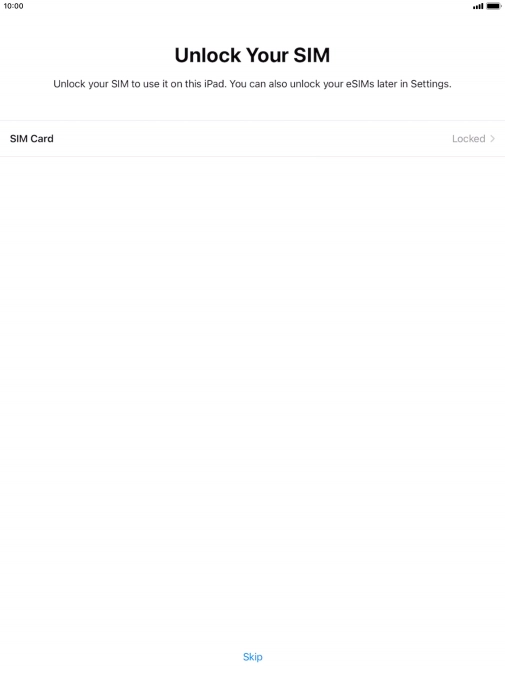Click the unlock SIM description text
Image resolution: width=505 pixels, height=674 pixels.
click(252, 84)
